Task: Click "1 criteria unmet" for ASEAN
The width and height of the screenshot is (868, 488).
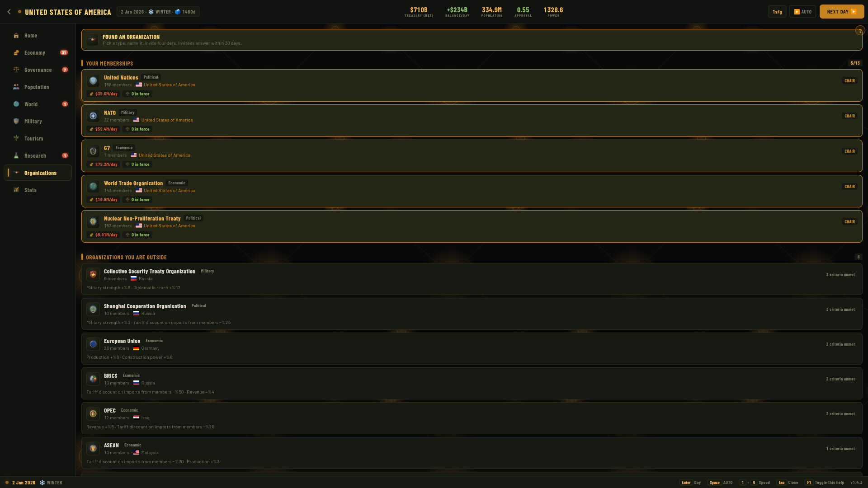Action: pos(840,449)
